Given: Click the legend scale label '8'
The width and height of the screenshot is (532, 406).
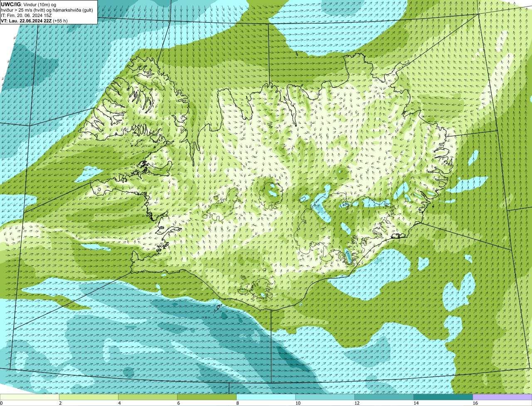Looking at the screenshot, I should click(x=238, y=403).
